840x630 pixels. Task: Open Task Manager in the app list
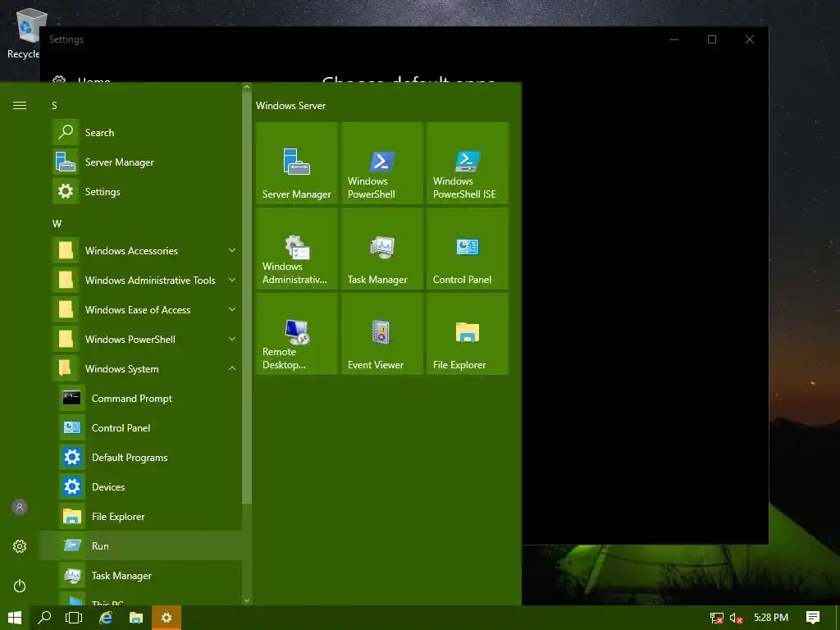(x=140, y=575)
